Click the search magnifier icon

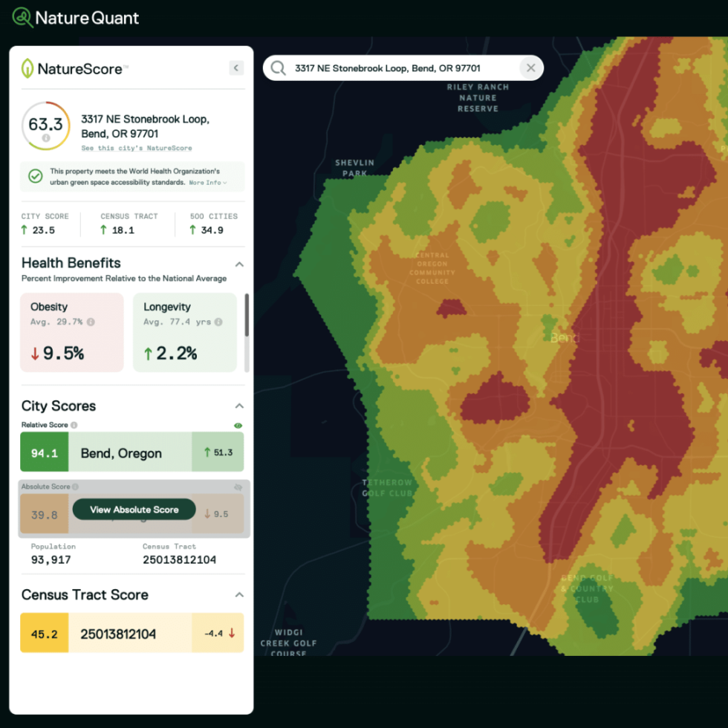pyautogui.click(x=278, y=68)
